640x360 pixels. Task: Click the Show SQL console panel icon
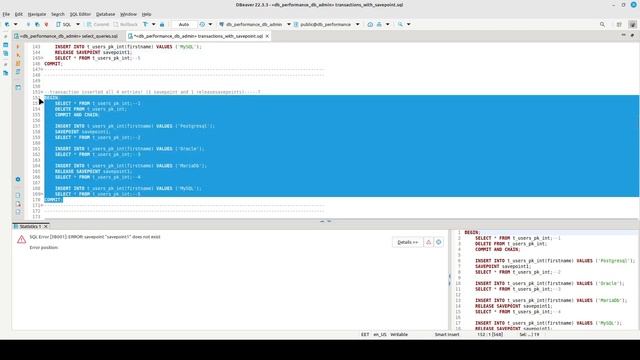(18, 87)
